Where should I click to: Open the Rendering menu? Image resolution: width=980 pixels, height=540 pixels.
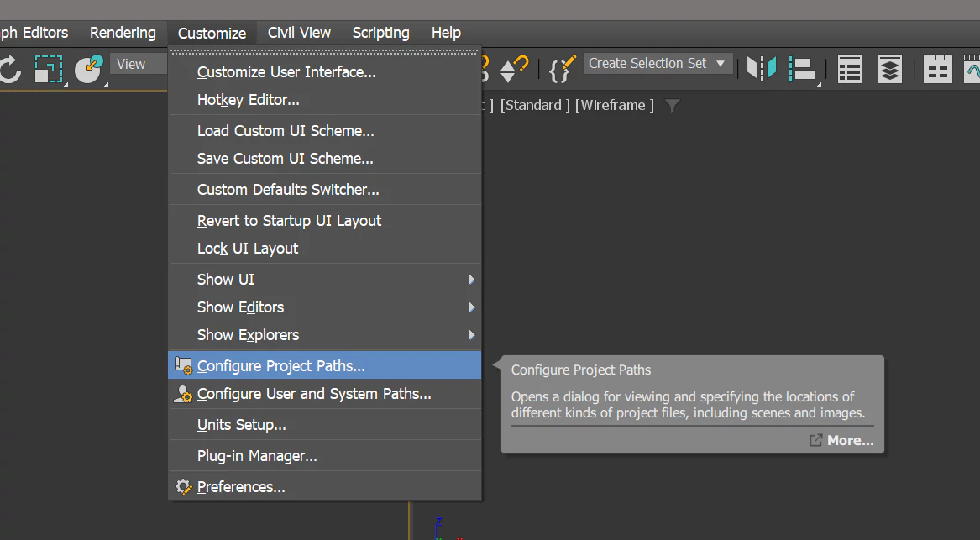123,32
